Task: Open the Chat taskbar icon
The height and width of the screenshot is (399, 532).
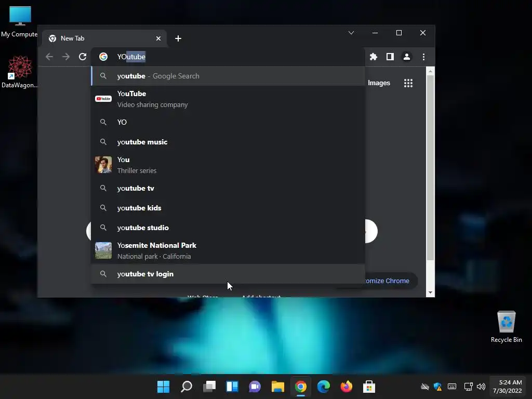Action: coord(255,387)
